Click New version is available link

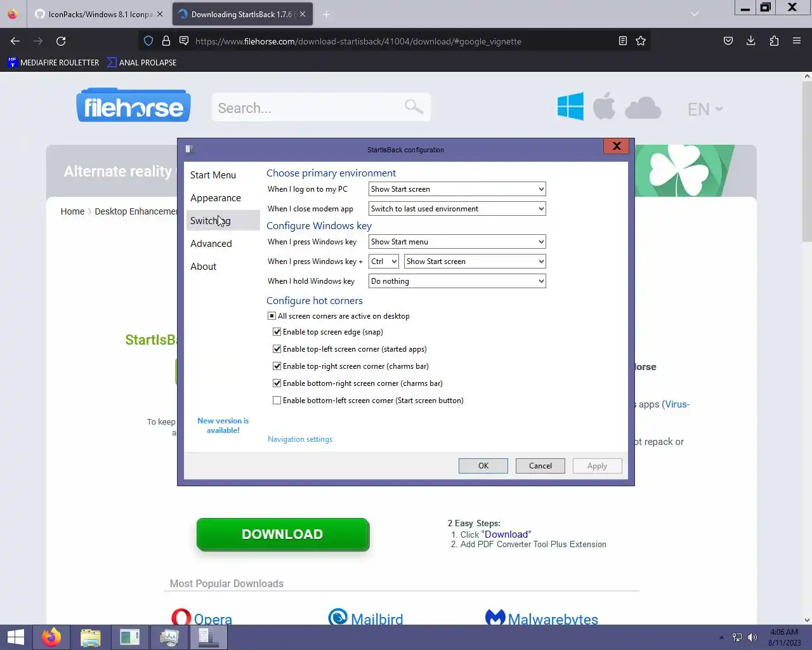pyautogui.click(x=223, y=425)
